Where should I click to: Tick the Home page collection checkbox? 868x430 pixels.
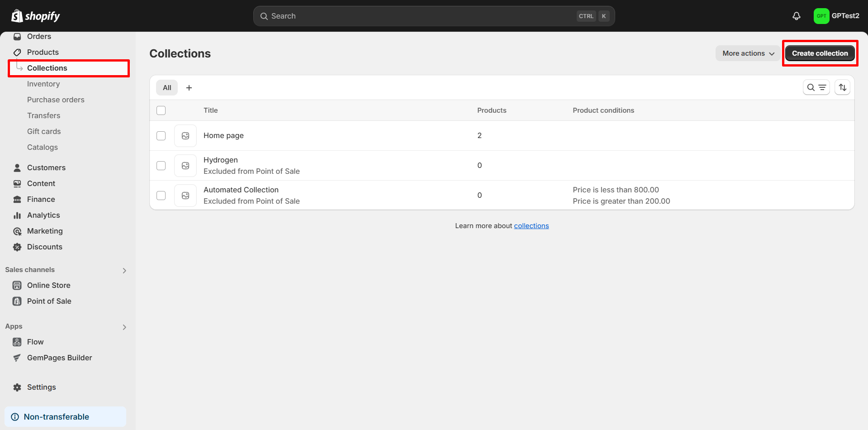coord(161,136)
